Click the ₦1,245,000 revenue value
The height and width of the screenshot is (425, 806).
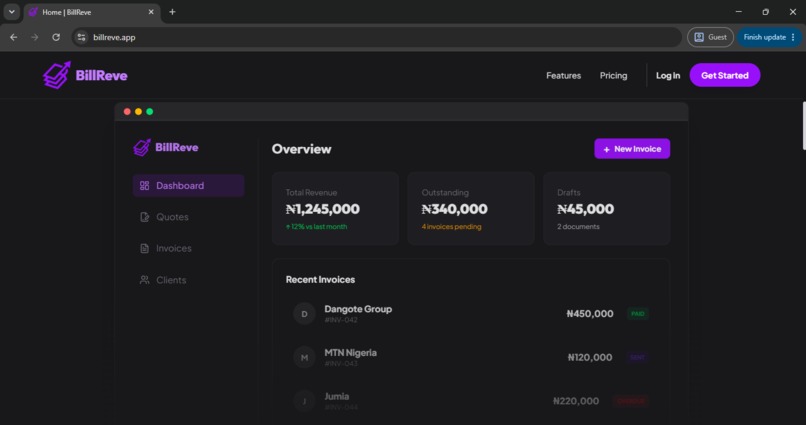(323, 209)
